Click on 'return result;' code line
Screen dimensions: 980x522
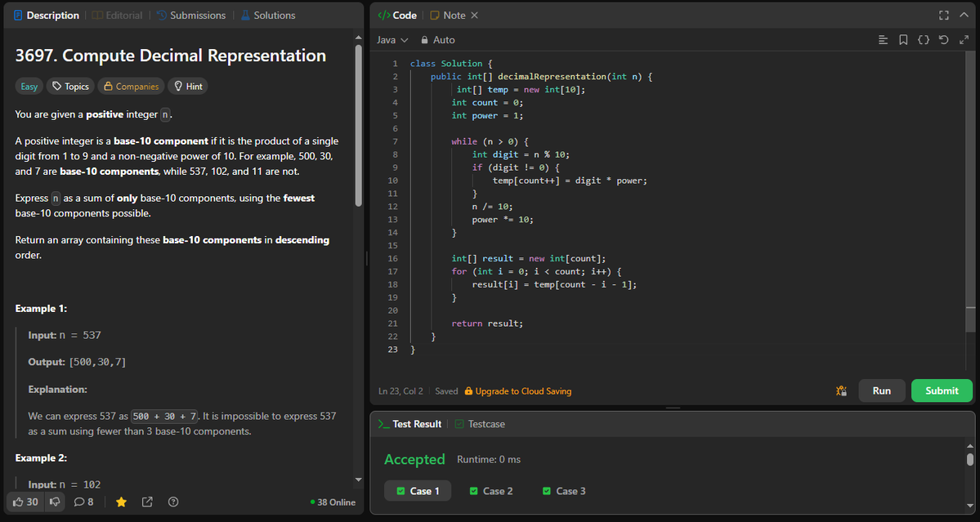[x=487, y=323]
